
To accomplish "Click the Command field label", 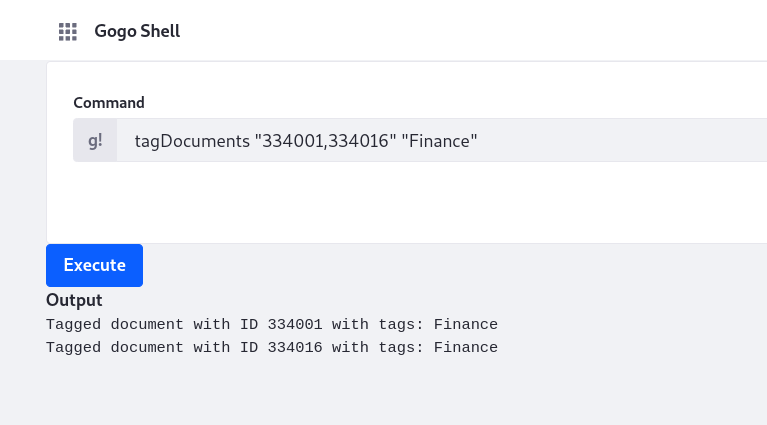I will (x=109, y=103).
